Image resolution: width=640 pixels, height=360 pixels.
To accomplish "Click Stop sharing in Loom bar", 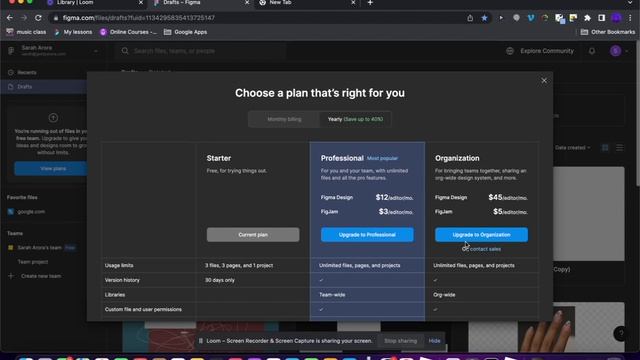I will tap(400, 341).
